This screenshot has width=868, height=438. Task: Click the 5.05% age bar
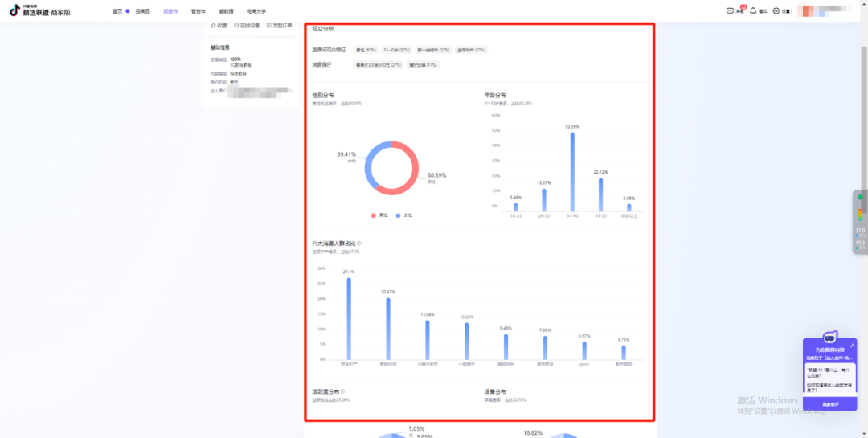(628, 208)
